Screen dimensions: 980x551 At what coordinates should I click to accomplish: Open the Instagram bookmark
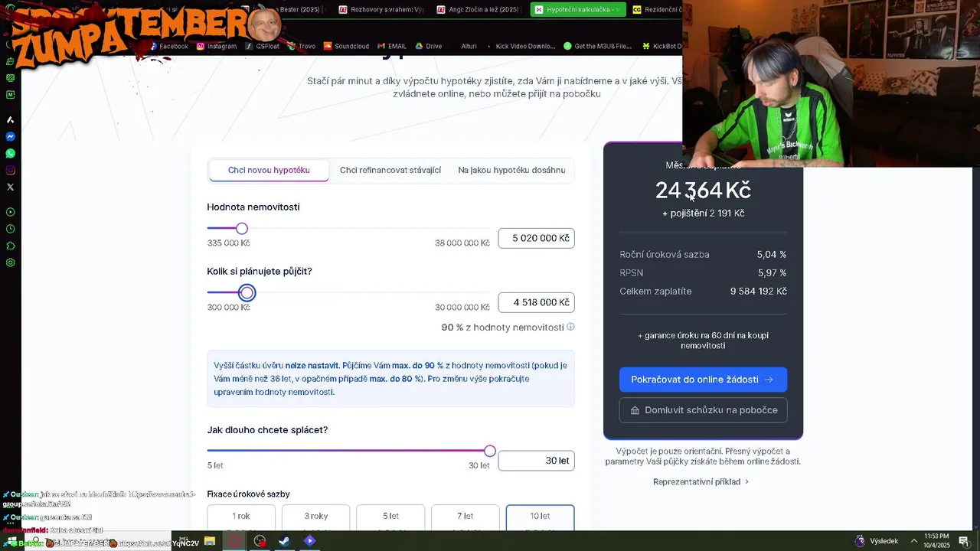[x=217, y=46]
